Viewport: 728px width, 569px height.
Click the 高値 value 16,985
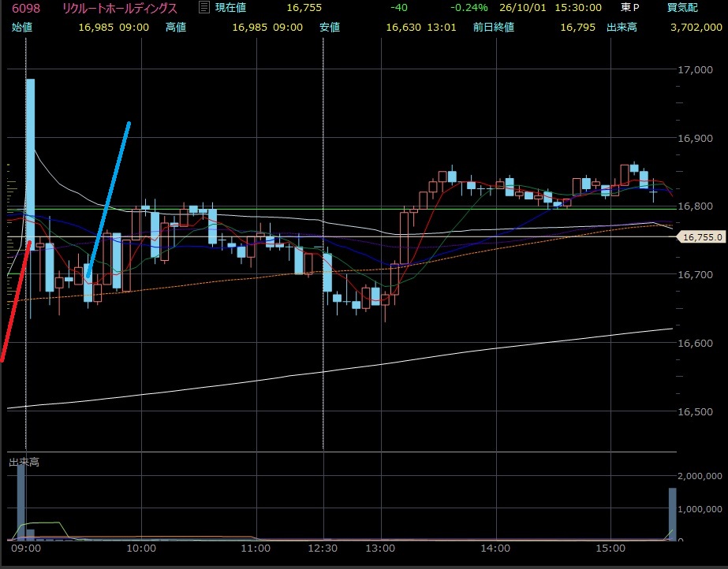click(249, 28)
